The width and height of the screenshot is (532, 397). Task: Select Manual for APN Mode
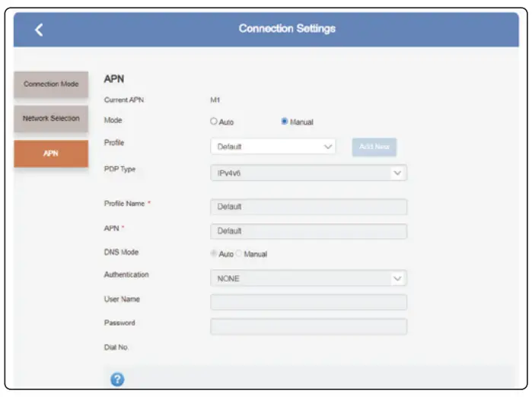(285, 121)
